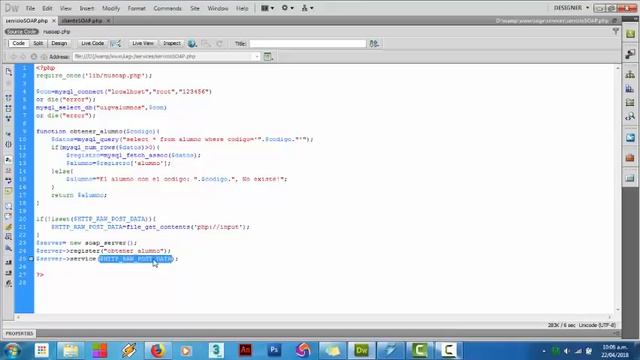Screen dimensions: 640x360
Task: Click in the Title input field
Action: (308, 43)
